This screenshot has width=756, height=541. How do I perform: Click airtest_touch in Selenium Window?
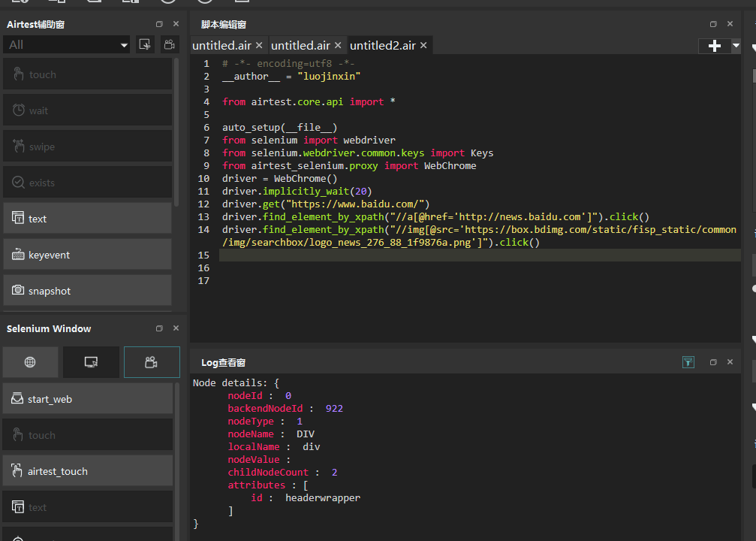coord(88,471)
